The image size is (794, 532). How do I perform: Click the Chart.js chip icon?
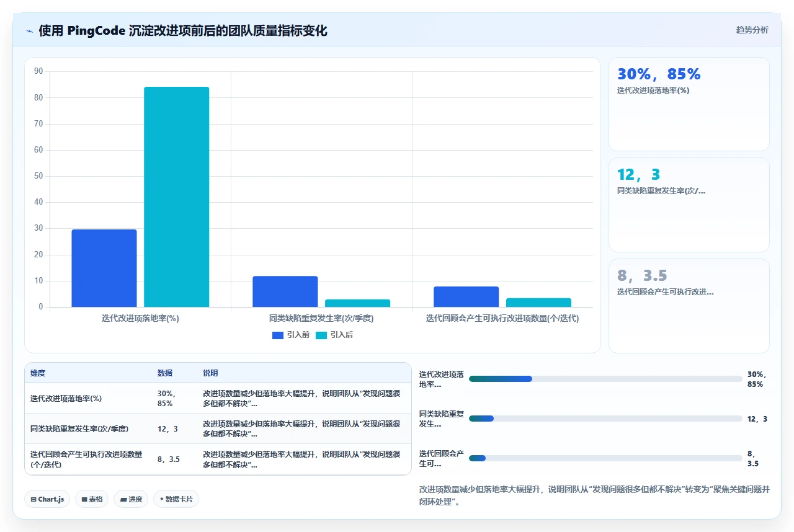(x=33, y=499)
